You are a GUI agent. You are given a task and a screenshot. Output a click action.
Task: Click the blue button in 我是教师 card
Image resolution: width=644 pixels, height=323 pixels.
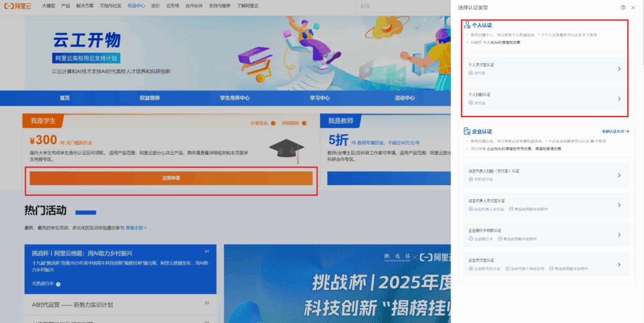point(389,178)
